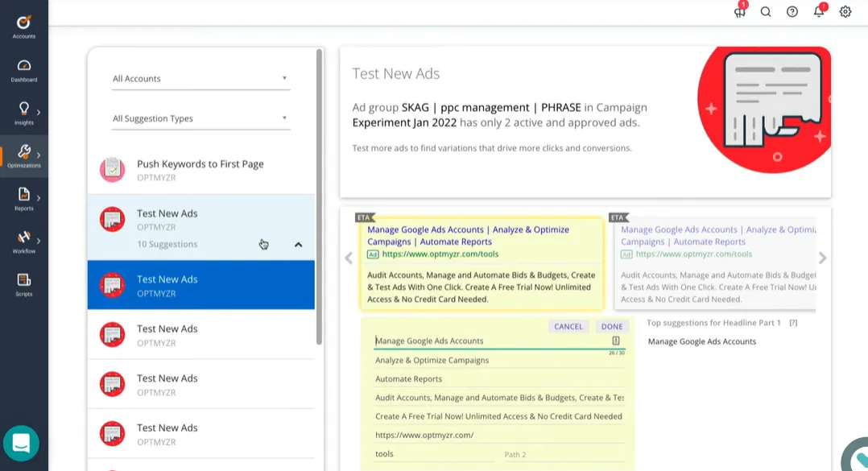Open the notifications bell
868x471 pixels.
(819, 11)
